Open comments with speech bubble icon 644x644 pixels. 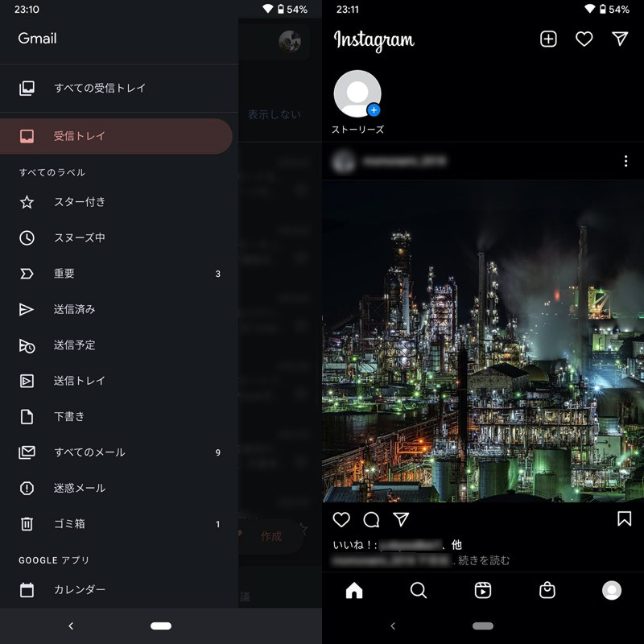[371, 519]
